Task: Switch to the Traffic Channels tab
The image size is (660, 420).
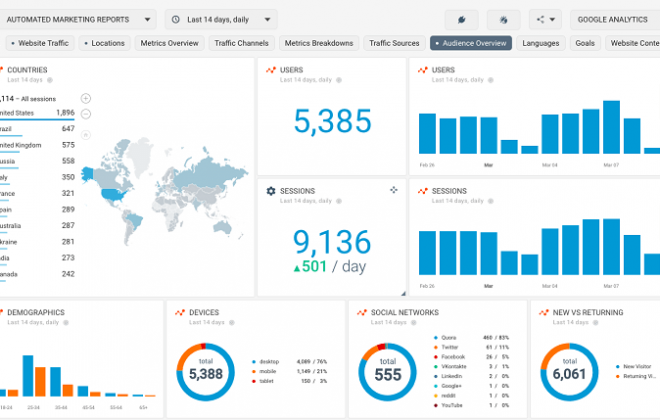Action: click(x=243, y=43)
